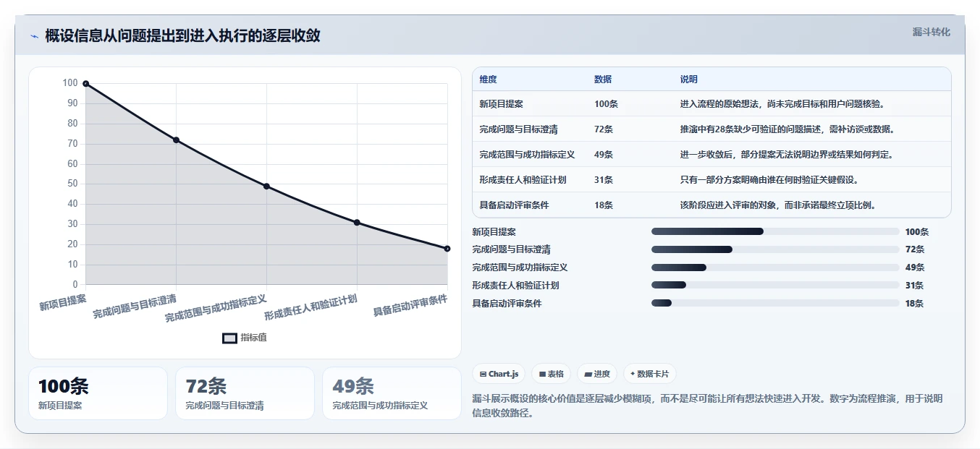Select chart data point at 49
The image size is (980, 449).
point(266,187)
